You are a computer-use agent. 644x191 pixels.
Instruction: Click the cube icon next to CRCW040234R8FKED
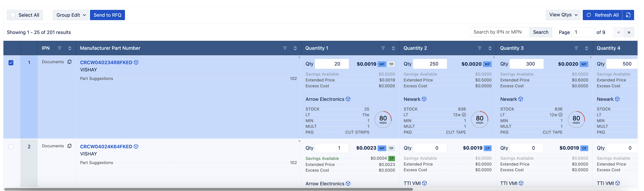[x=136, y=62]
